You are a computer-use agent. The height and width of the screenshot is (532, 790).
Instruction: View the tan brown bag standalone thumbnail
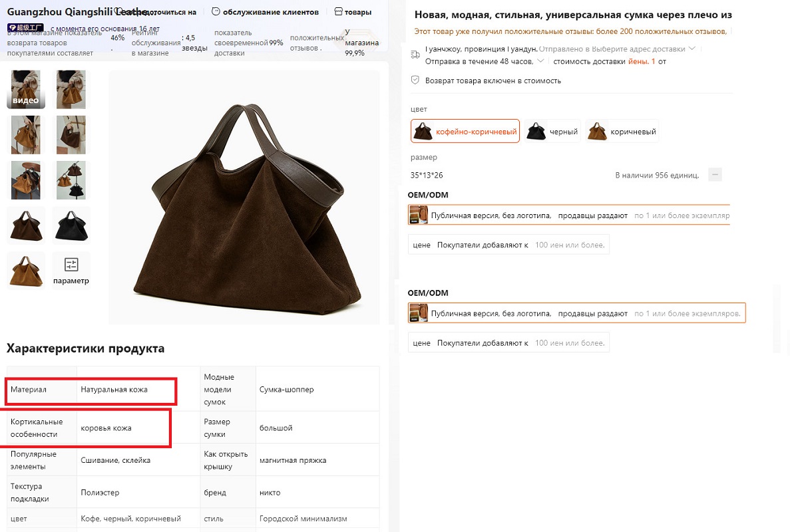[x=26, y=270]
